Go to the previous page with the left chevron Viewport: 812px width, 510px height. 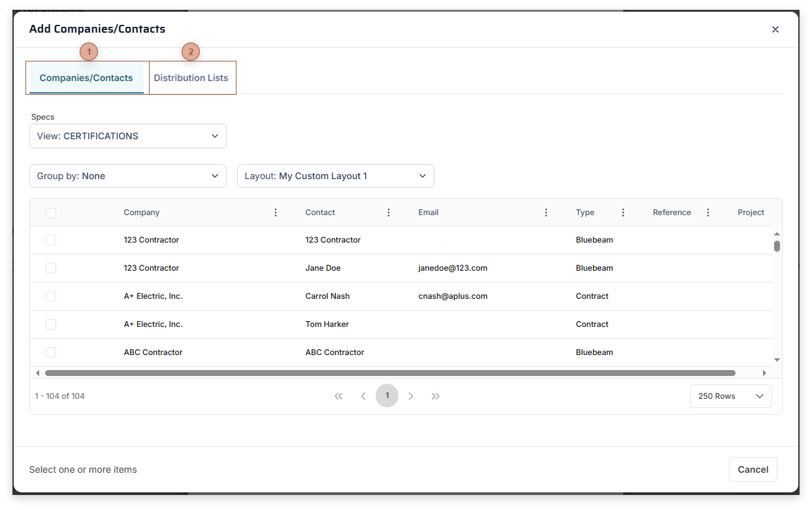363,396
